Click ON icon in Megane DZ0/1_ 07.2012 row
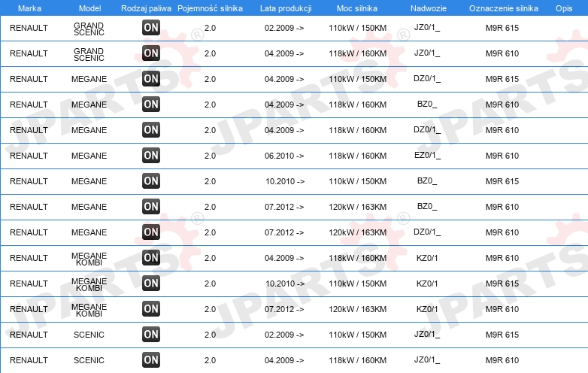 pyautogui.click(x=151, y=232)
